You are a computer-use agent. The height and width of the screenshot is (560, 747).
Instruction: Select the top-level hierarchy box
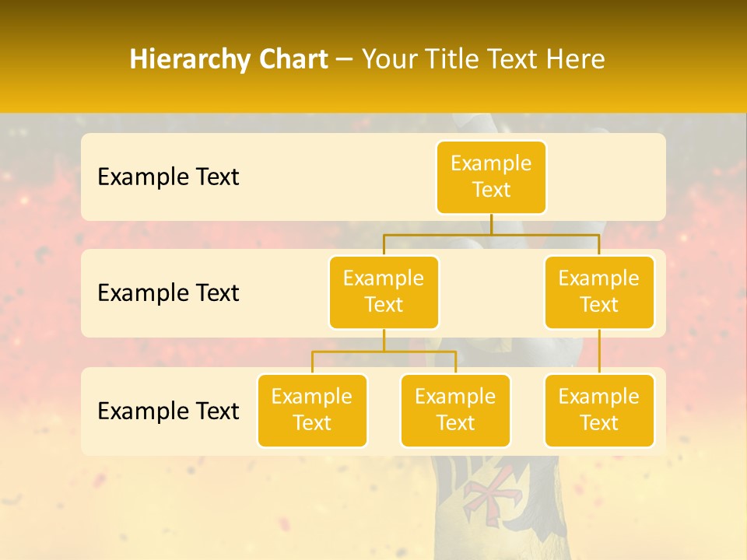click(x=491, y=177)
